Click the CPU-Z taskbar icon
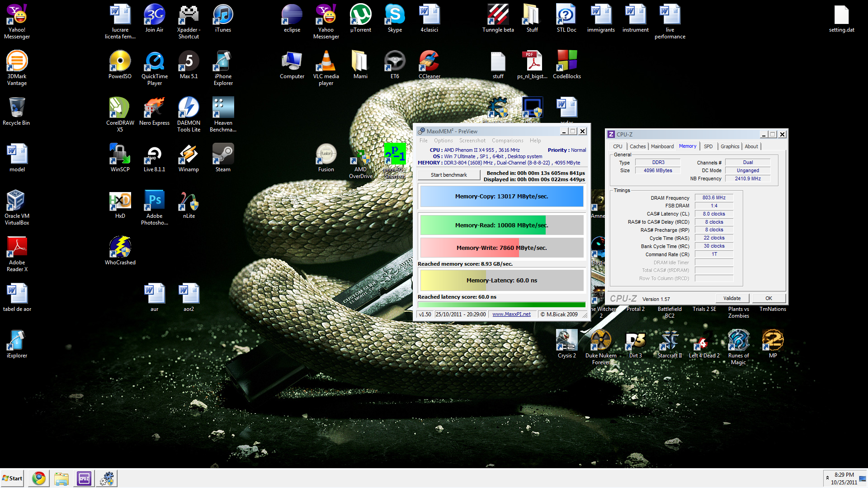Viewport: 868px width, 488px height. point(84,479)
